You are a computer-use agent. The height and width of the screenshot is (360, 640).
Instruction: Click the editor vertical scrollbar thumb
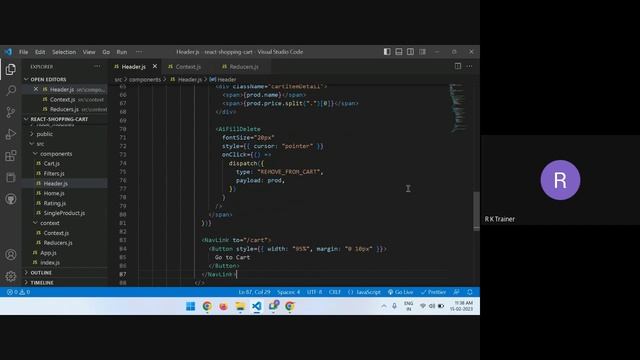pyautogui.click(x=476, y=211)
